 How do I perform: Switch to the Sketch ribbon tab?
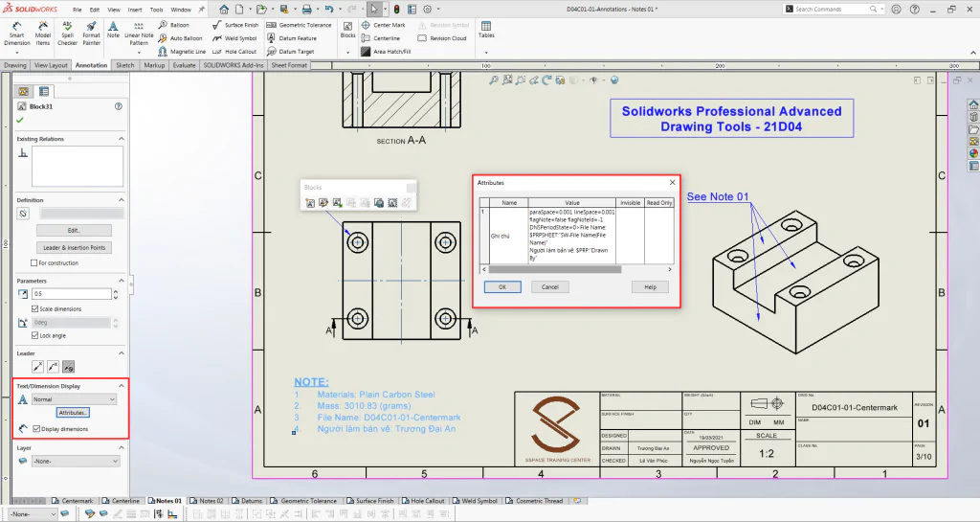coord(125,65)
